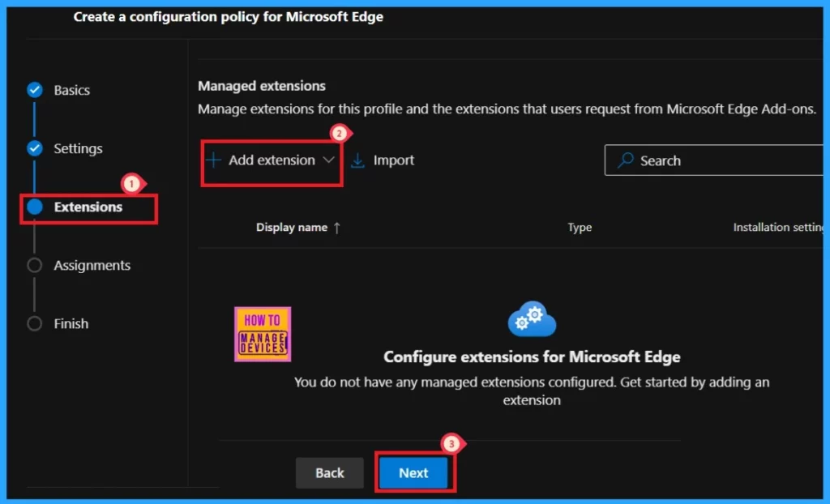830x504 pixels.
Task: Click the Settings step checkmark icon
Action: point(35,148)
